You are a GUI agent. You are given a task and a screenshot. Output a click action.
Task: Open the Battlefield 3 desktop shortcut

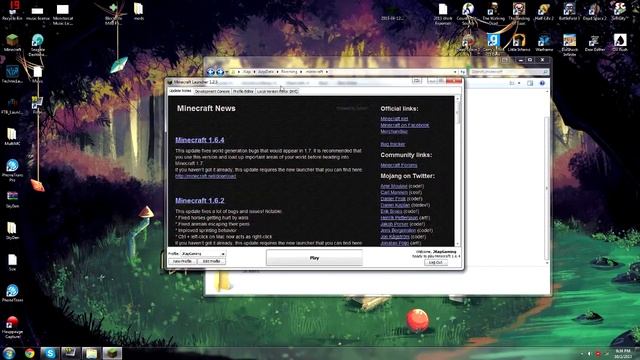pos(569,11)
